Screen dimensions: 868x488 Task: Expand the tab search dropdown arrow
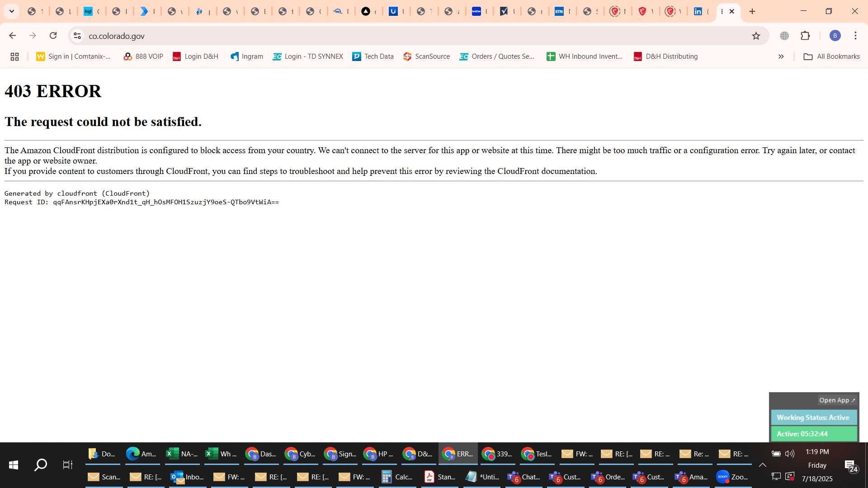click(x=12, y=11)
